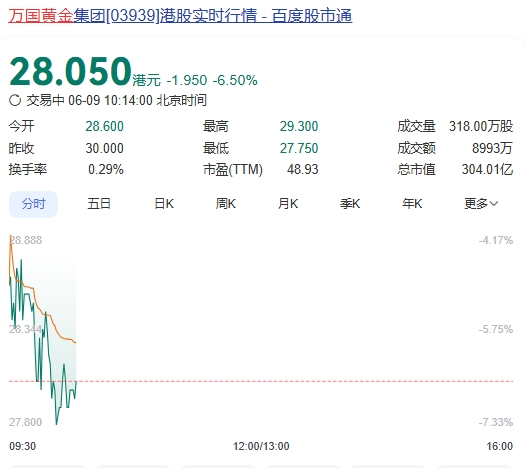Click the trading status time 06-09 10:14:00

[110, 100]
